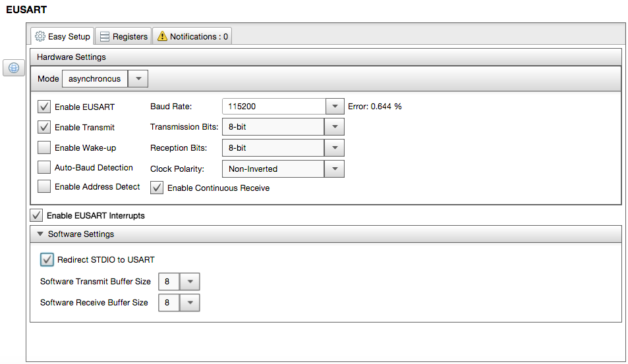Screen dimensions: 628x364
Task: Turn on Auto-Baud Detection
Action: click(x=44, y=167)
